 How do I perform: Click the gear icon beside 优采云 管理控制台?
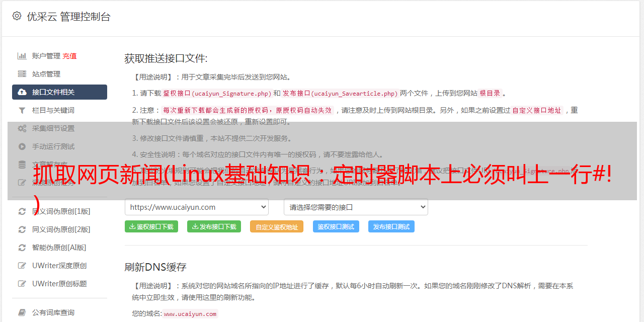tap(17, 16)
